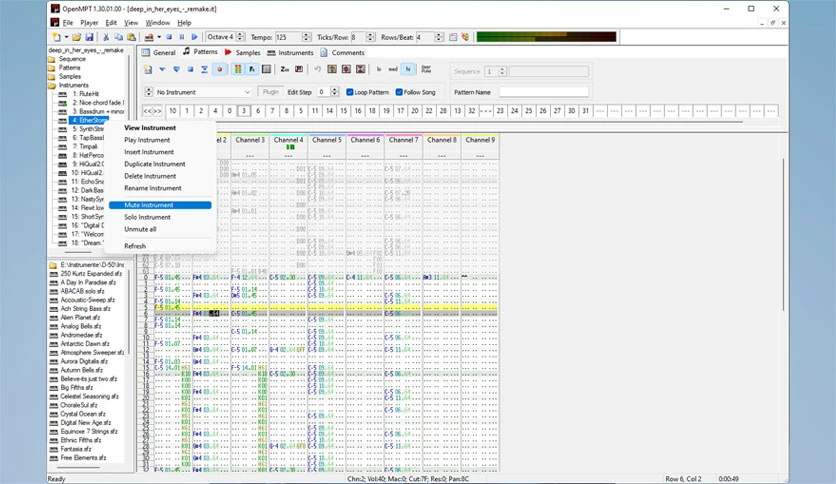Toggle the VU meters icon
The height and width of the screenshot is (484, 836).
[x=238, y=69]
